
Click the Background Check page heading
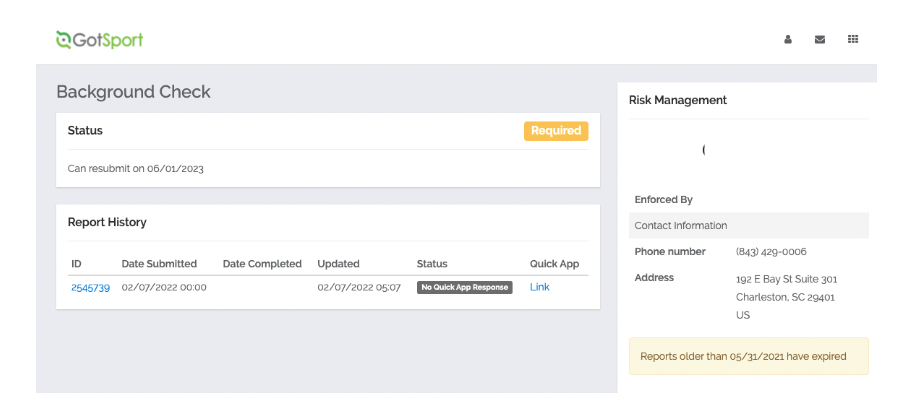pyautogui.click(x=133, y=92)
